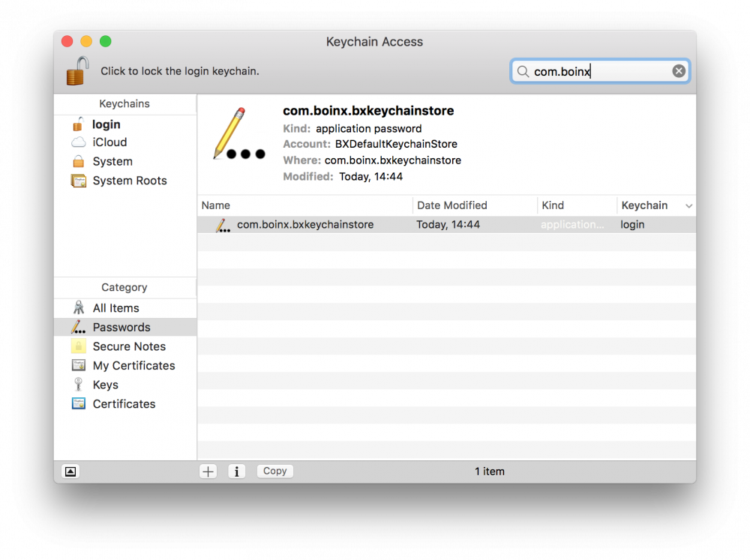Click the Modified date in details pane
The image size is (750, 560).
click(370, 176)
